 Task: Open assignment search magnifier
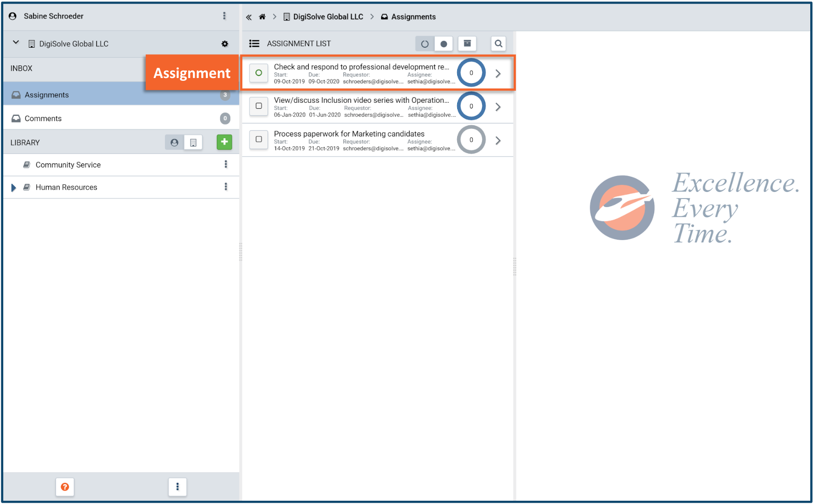pyautogui.click(x=498, y=43)
